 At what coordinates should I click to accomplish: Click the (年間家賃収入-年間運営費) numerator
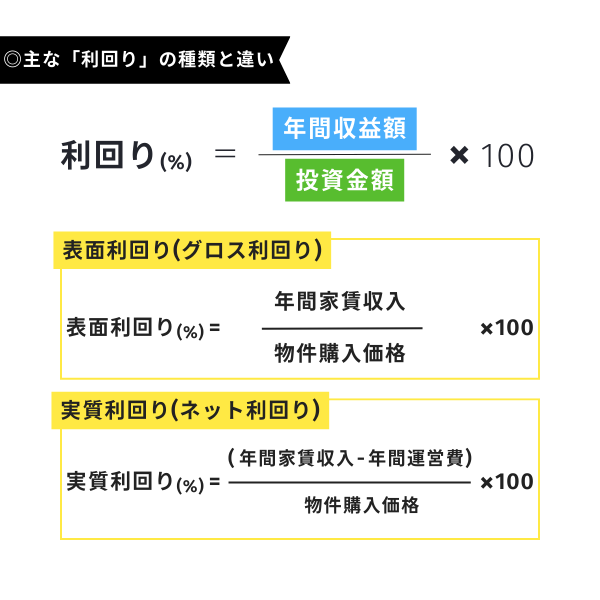(350, 458)
